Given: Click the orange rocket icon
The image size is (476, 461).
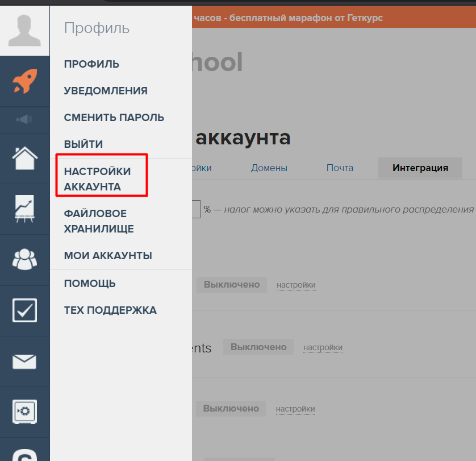Looking at the screenshot, I should coord(25,81).
